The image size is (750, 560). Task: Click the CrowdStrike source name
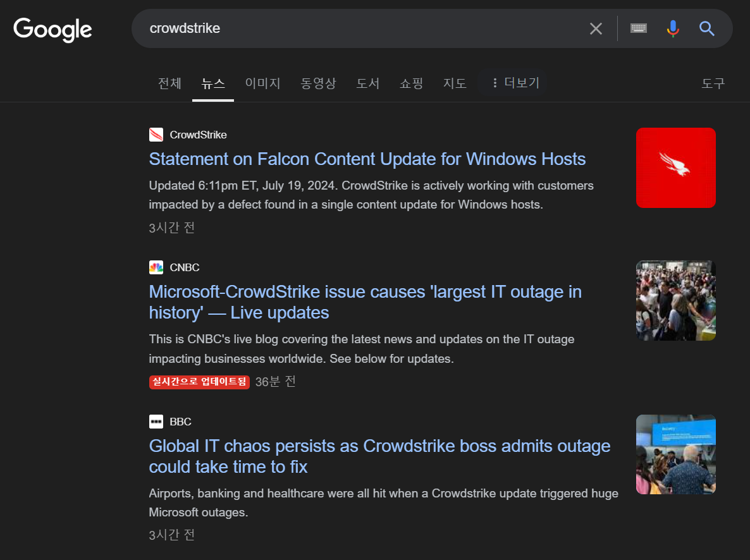pos(198,135)
